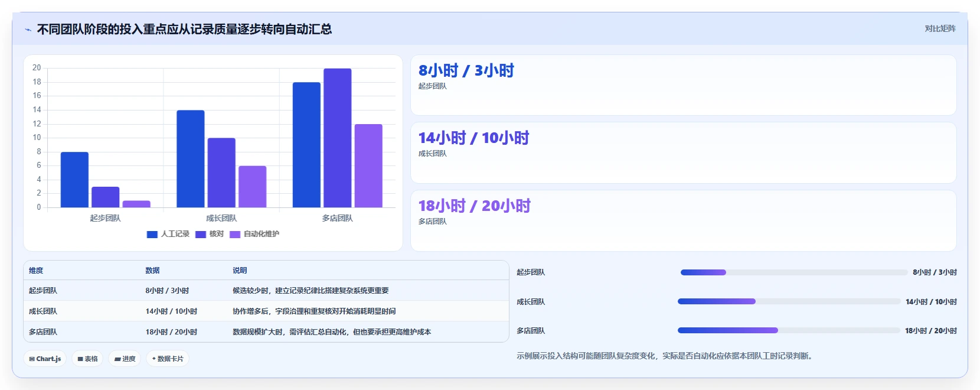Click the small icon before the header title
The height and width of the screenshot is (390, 980).
(28, 30)
